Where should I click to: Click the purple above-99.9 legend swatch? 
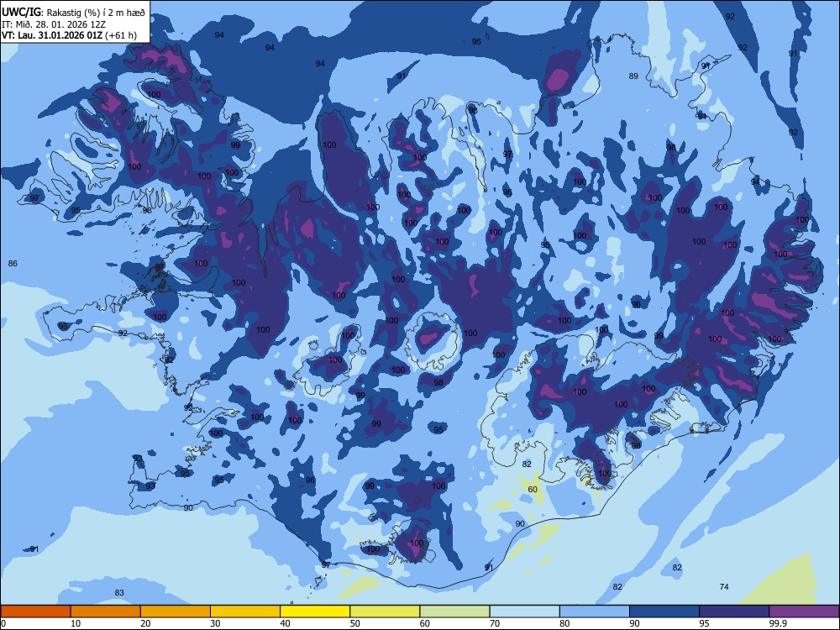(x=804, y=612)
